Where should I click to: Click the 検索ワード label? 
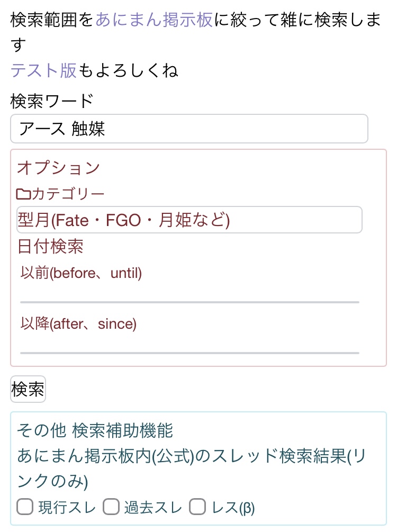coord(52,100)
